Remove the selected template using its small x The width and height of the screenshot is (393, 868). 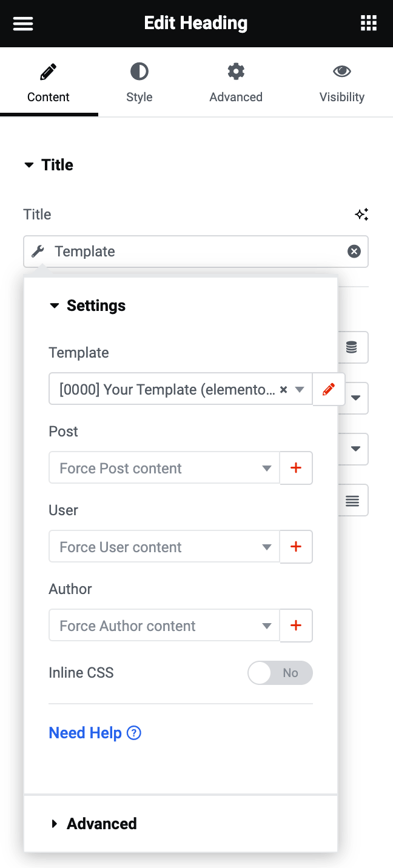(283, 390)
